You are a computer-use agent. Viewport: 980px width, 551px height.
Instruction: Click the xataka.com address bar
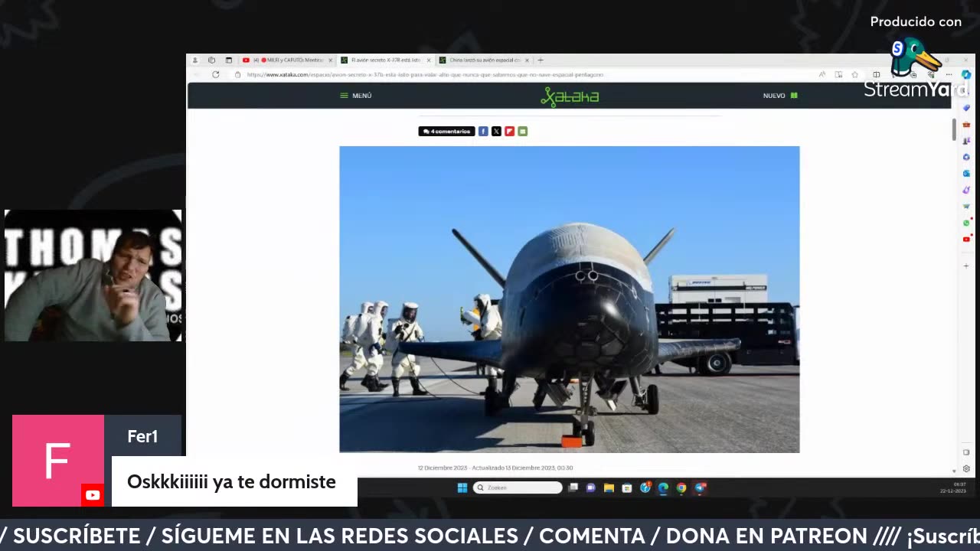point(425,74)
